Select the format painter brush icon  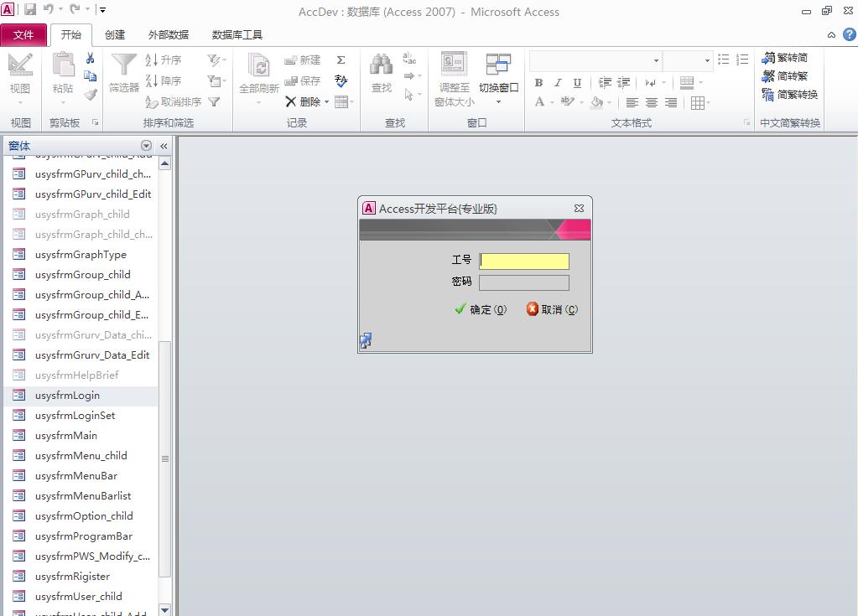(91, 95)
